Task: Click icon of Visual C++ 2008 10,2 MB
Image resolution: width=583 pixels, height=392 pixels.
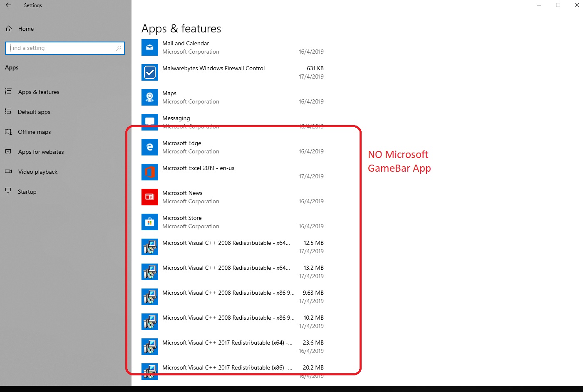Action: [x=150, y=322]
